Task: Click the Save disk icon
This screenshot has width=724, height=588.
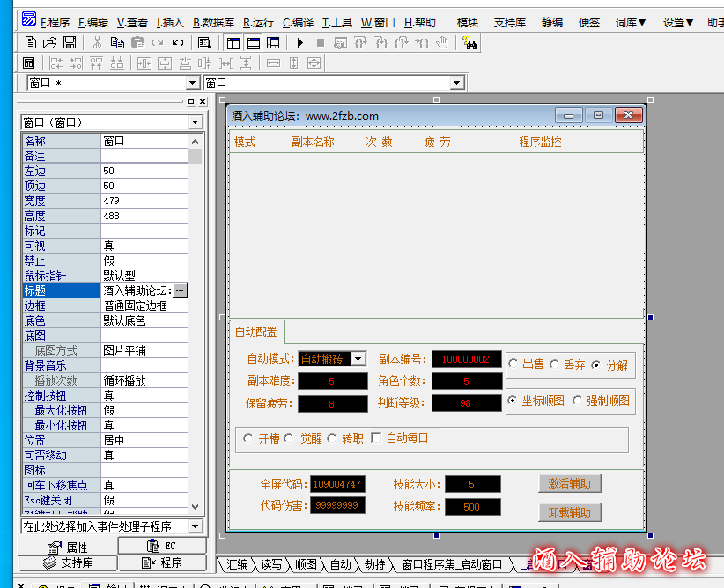Action: [x=69, y=42]
